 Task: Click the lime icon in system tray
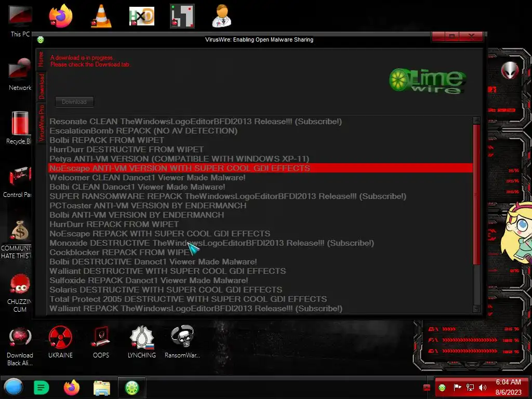[442, 388]
